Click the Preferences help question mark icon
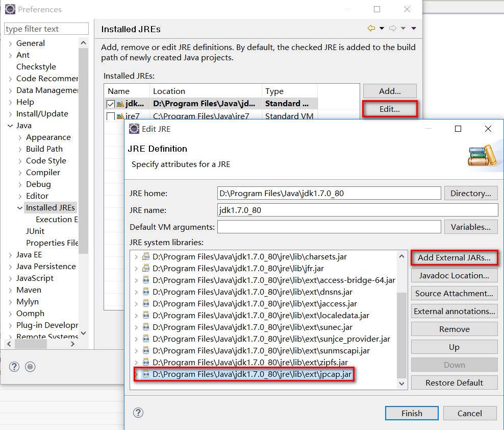This screenshot has width=504, height=430. coord(14,367)
